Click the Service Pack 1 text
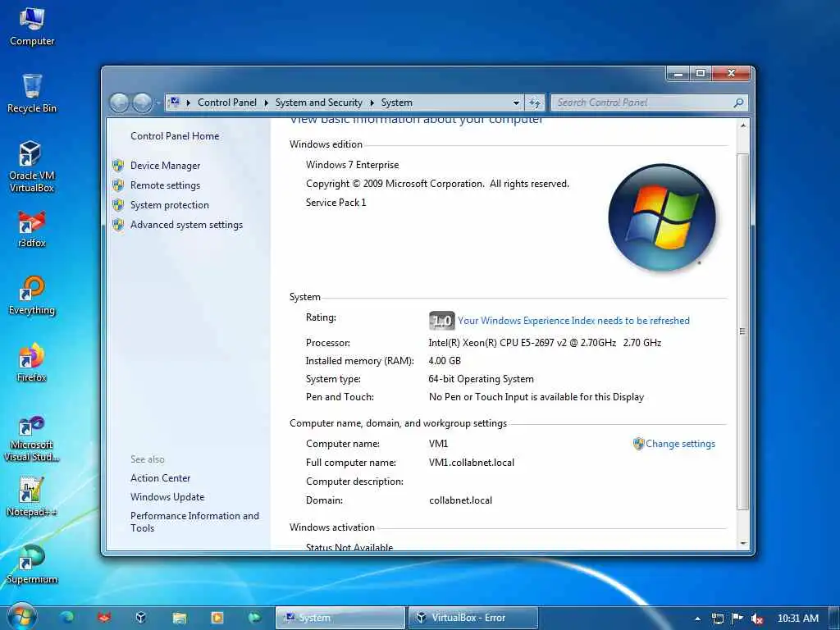 pos(336,203)
